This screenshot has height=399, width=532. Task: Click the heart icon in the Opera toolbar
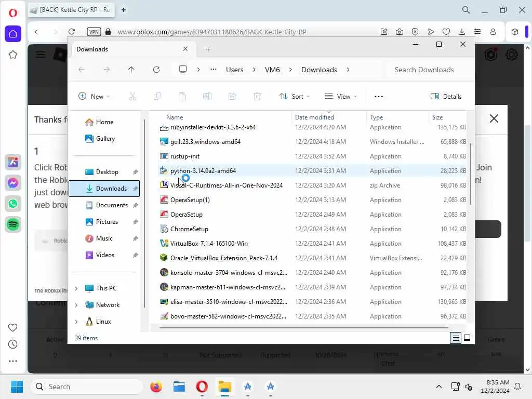click(x=446, y=32)
